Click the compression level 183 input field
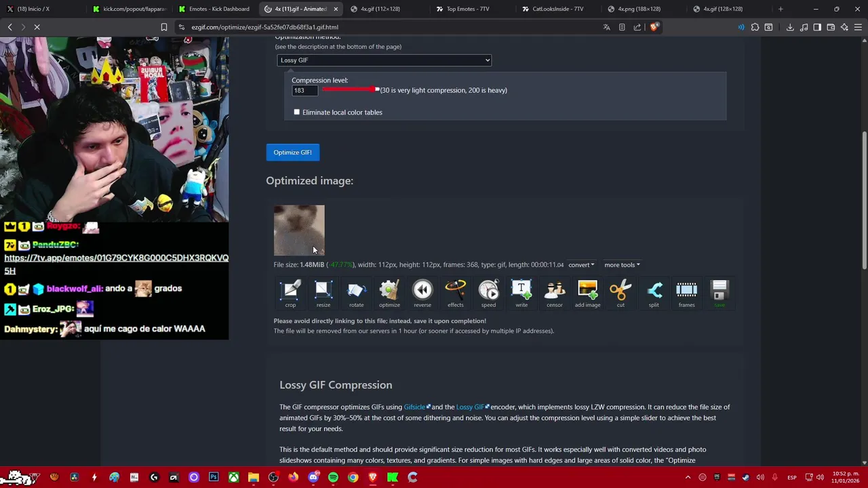868x488 pixels. tap(304, 90)
